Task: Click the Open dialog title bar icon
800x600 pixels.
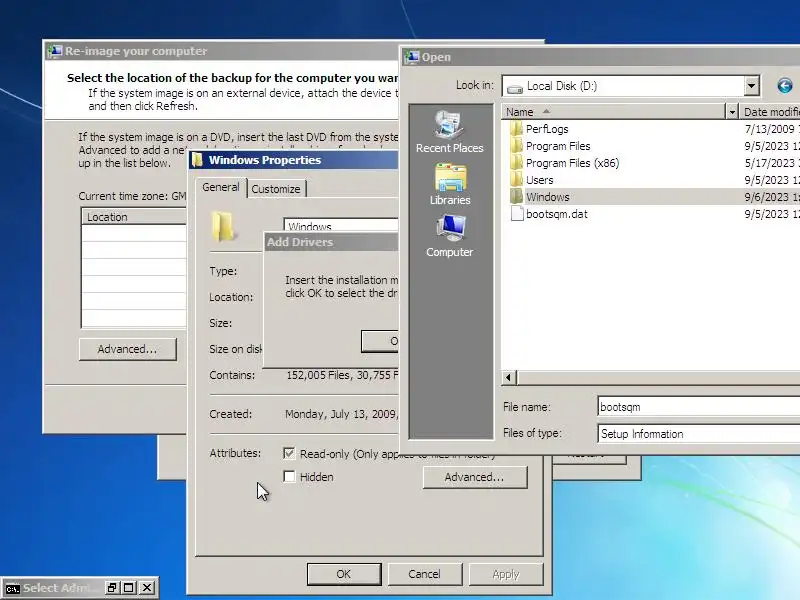Action: (412, 57)
